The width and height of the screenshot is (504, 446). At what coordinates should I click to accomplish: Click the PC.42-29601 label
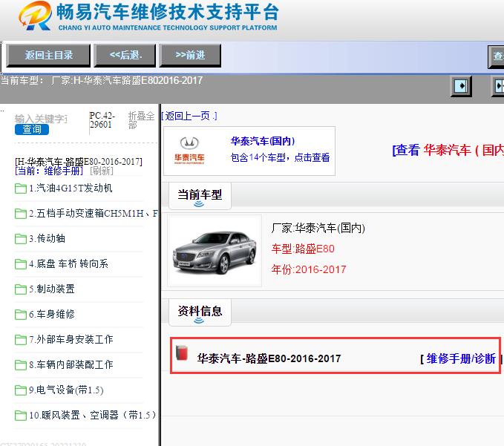102,120
